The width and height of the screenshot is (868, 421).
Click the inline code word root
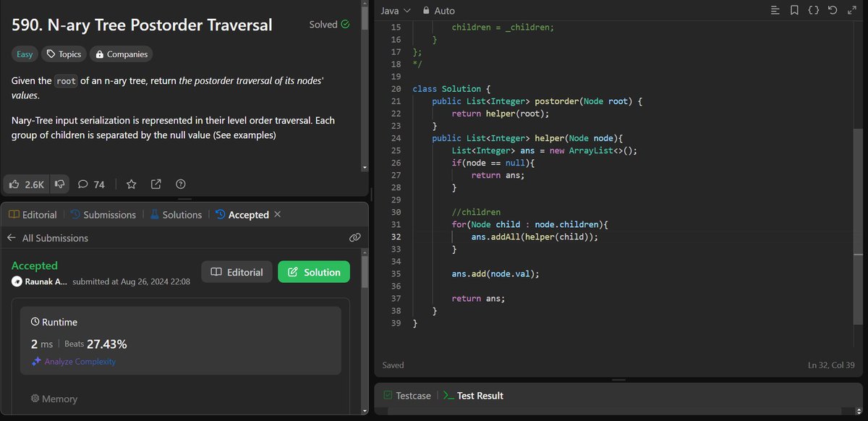(66, 81)
